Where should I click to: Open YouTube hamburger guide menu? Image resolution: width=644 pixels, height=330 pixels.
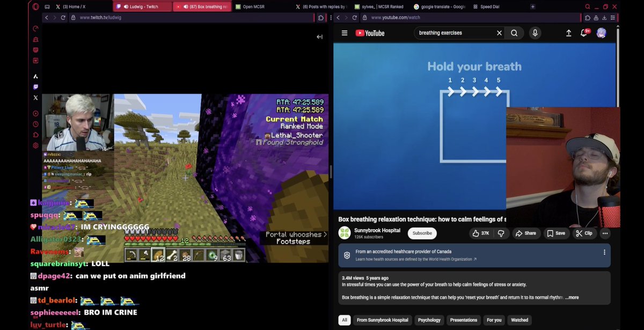(x=345, y=33)
